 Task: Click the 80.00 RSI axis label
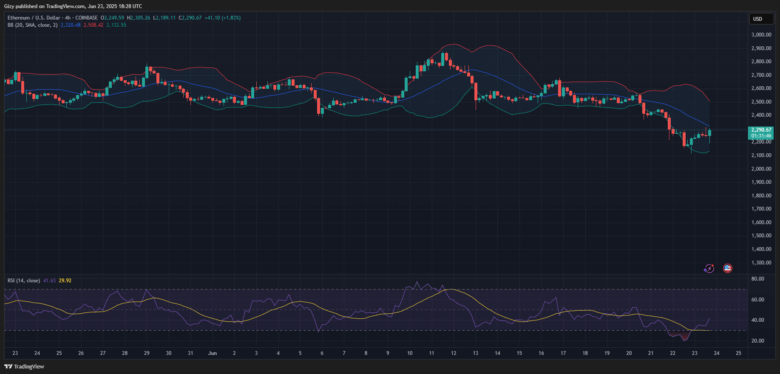[x=758, y=279]
